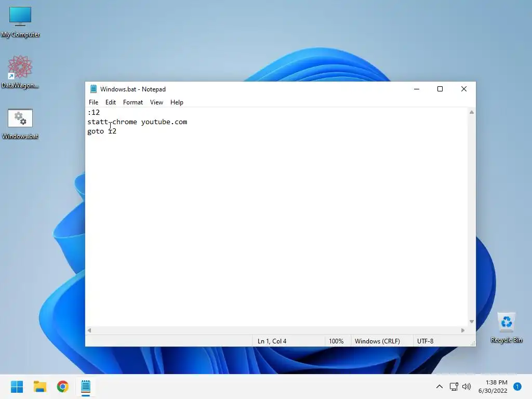Click the scroll left arrow in Notepad

coord(89,330)
